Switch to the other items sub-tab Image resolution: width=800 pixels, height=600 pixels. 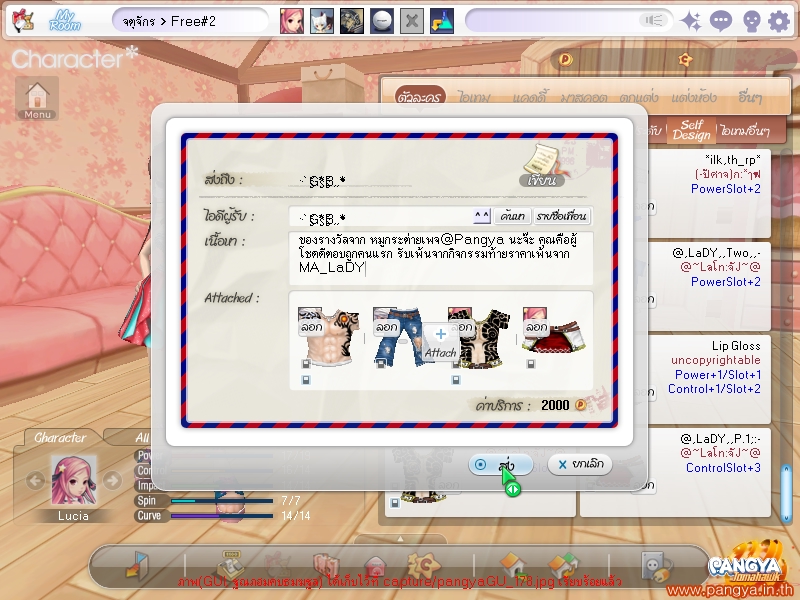tap(745, 131)
